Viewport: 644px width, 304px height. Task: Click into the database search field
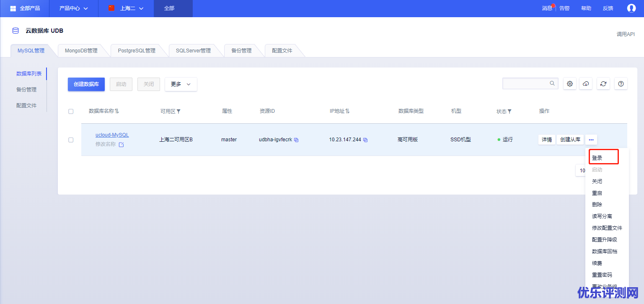point(526,83)
